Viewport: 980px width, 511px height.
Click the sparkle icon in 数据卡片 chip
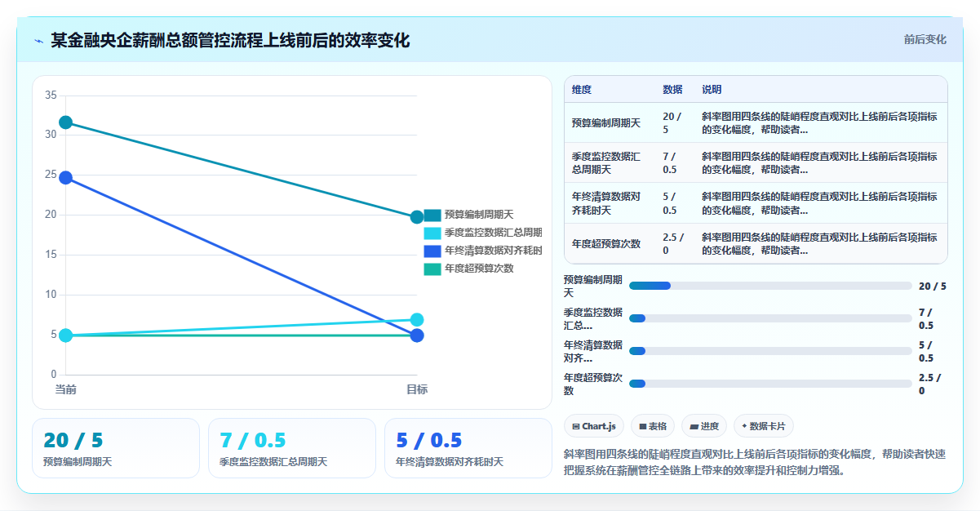pos(744,426)
